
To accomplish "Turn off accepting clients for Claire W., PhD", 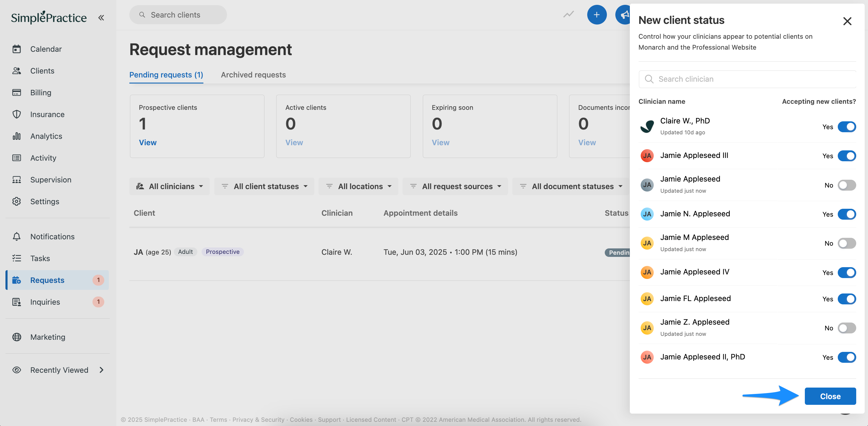I will tap(847, 126).
